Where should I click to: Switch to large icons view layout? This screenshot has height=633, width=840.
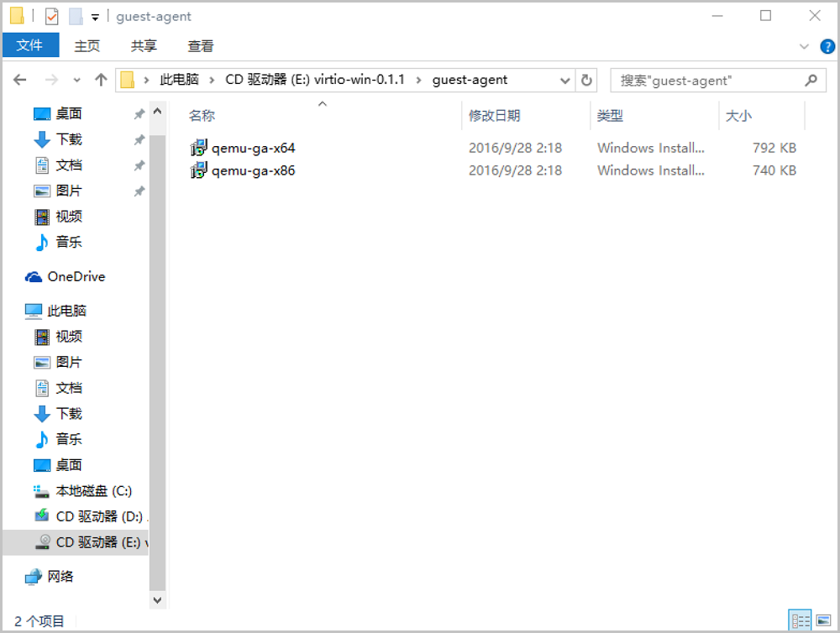tap(823, 620)
